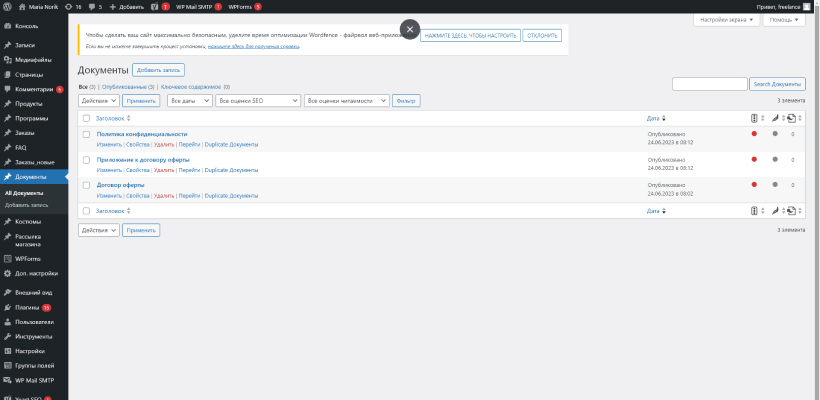820x400 pixels.
Task: Open the Yoast SEO icon in admin bar
Action: 156,6
